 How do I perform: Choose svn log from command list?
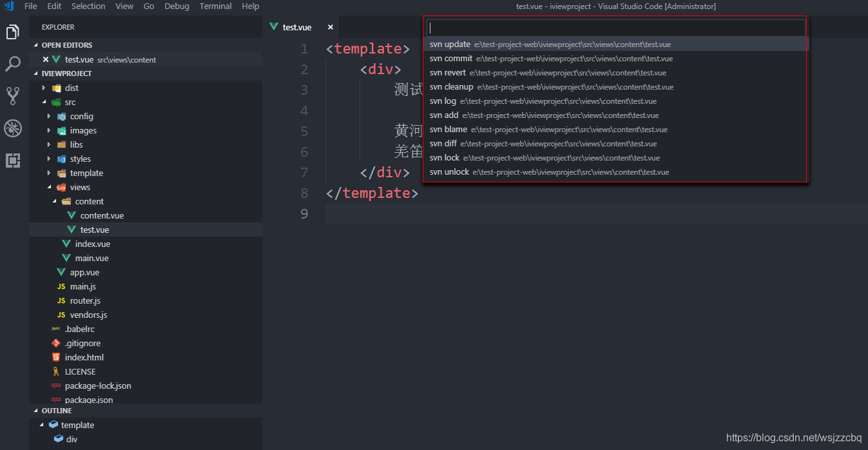(x=617, y=101)
